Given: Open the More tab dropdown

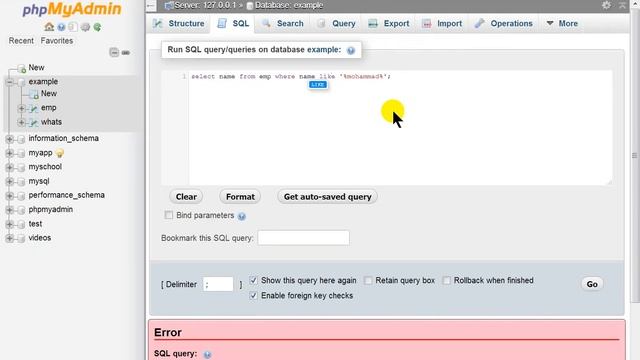Looking at the screenshot, I should (562, 24).
